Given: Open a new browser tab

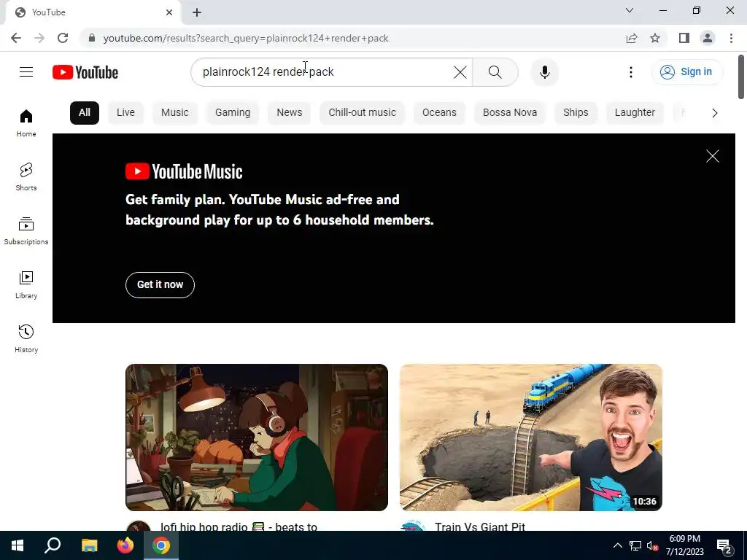Looking at the screenshot, I should click(x=197, y=12).
